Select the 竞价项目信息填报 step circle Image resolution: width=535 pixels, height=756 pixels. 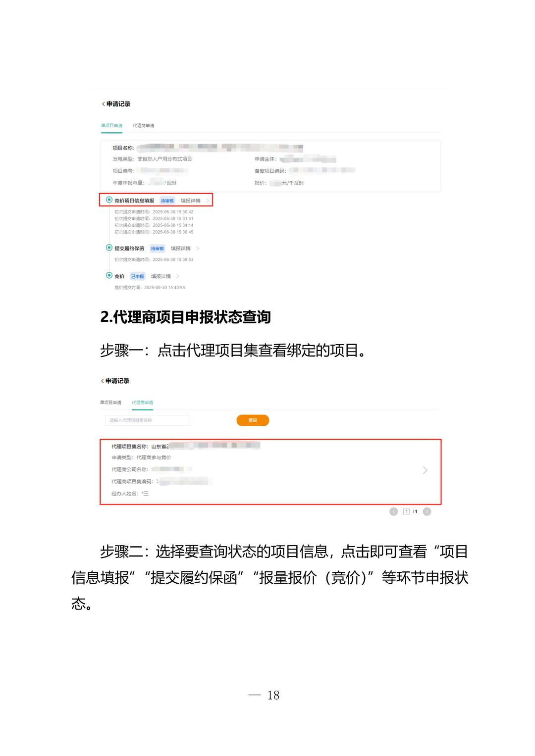(109, 200)
